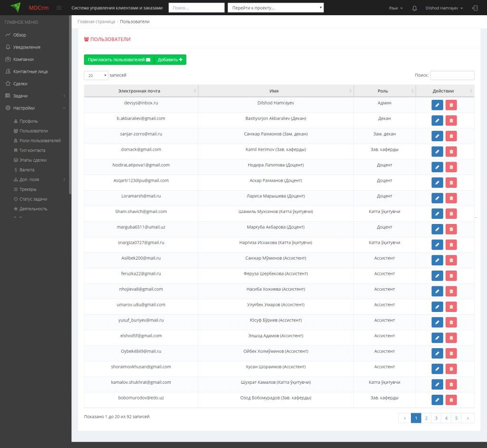This screenshot has height=448, width=487.
Task: Click the Пригласить пользователей button
Action: pyautogui.click(x=119, y=59)
